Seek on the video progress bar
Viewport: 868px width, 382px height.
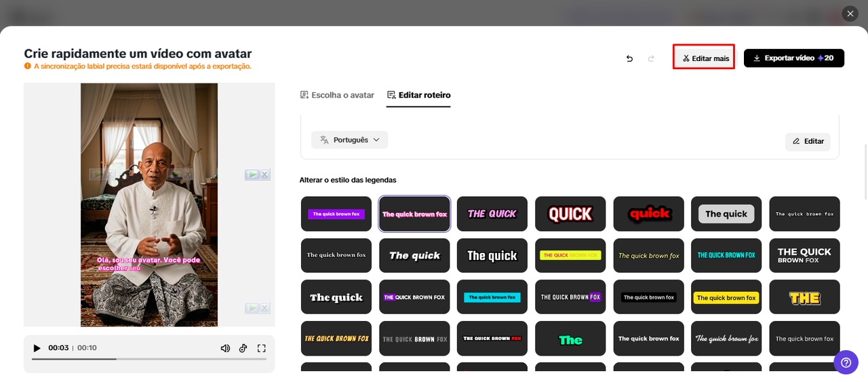149,359
